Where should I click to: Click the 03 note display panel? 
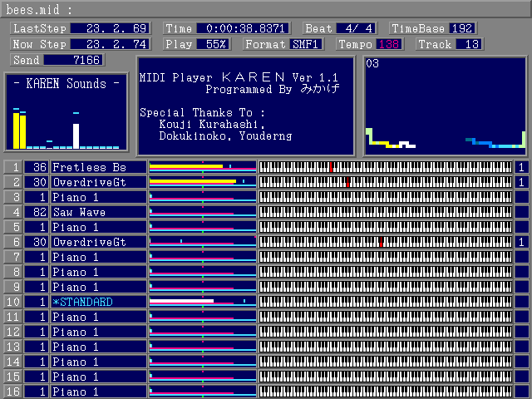[446, 106]
